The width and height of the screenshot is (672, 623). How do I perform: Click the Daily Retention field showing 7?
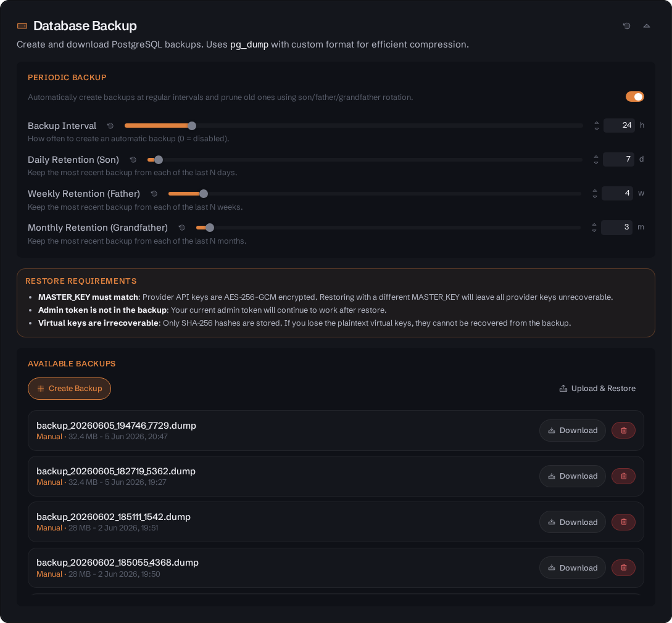tap(618, 159)
